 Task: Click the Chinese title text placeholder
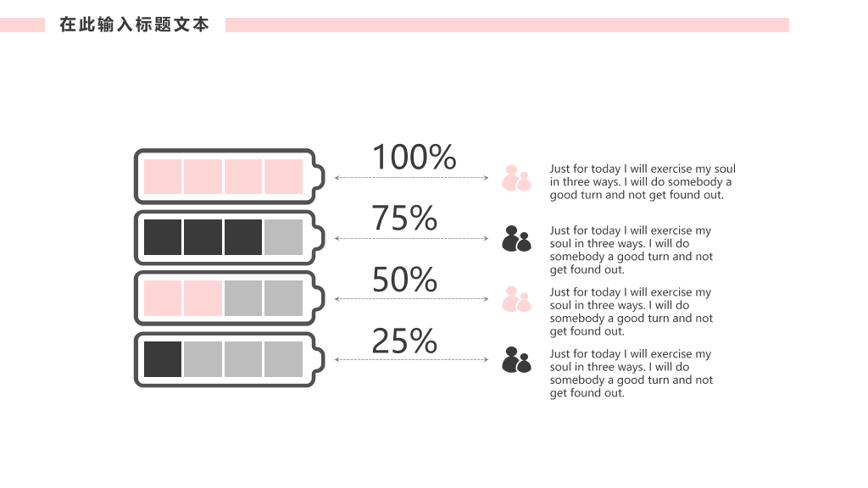point(135,25)
